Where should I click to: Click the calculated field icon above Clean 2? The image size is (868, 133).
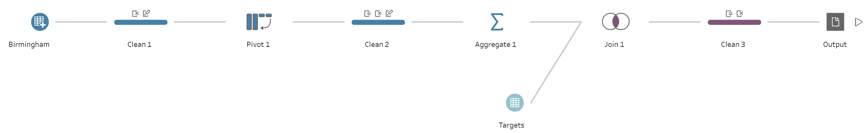point(367,14)
